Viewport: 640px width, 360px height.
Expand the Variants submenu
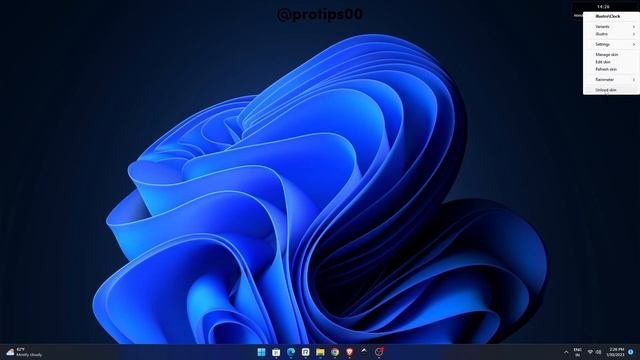[x=611, y=27]
